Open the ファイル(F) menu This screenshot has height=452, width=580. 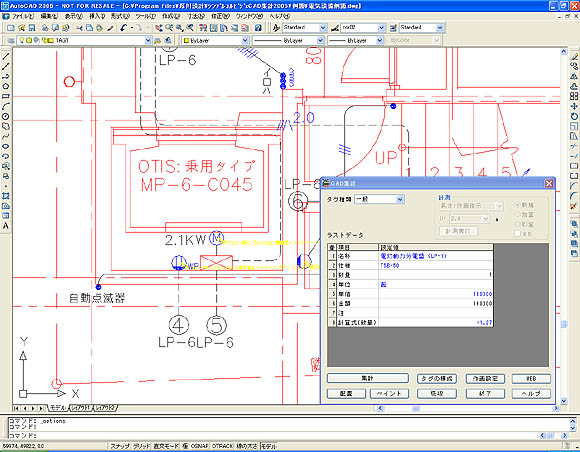pyautogui.click(x=23, y=16)
